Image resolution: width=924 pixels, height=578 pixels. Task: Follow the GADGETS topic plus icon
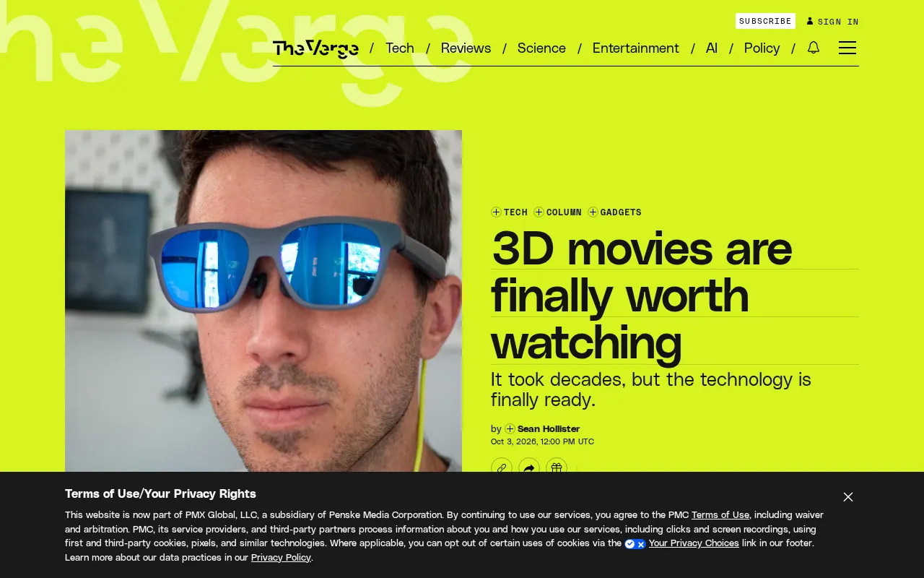pyautogui.click(x=593, y=212)
